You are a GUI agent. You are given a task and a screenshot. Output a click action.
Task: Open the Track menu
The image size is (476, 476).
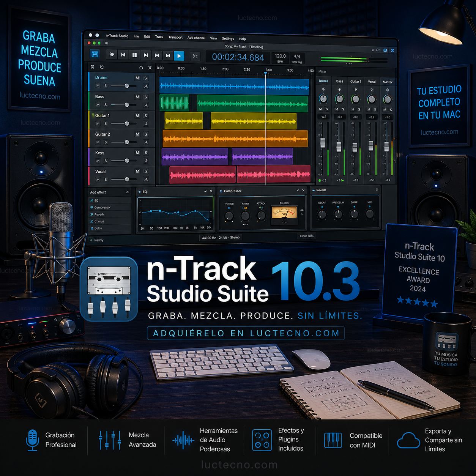click(x=159, y=37)
